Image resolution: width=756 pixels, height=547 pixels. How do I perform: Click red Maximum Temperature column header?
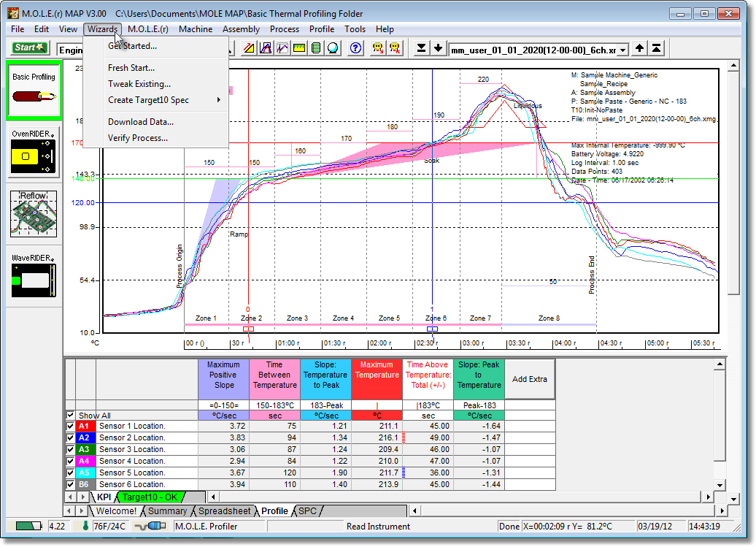point(377,379)
